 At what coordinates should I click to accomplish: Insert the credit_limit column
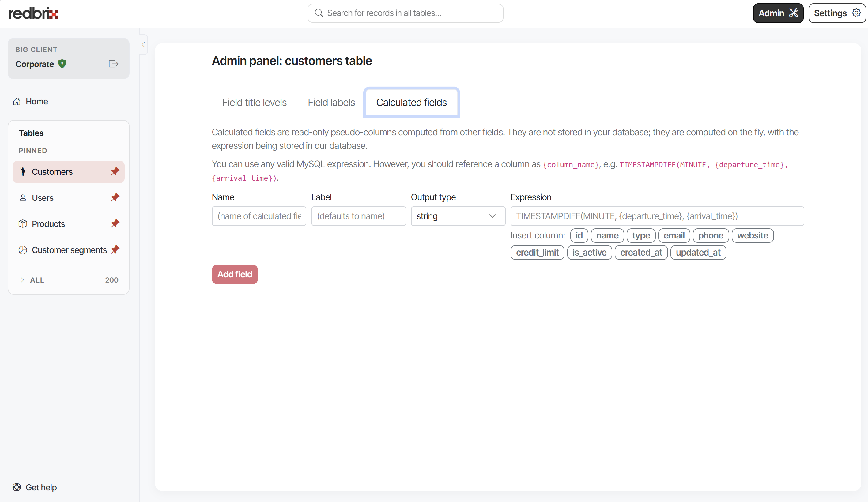(x=537, y=252)
